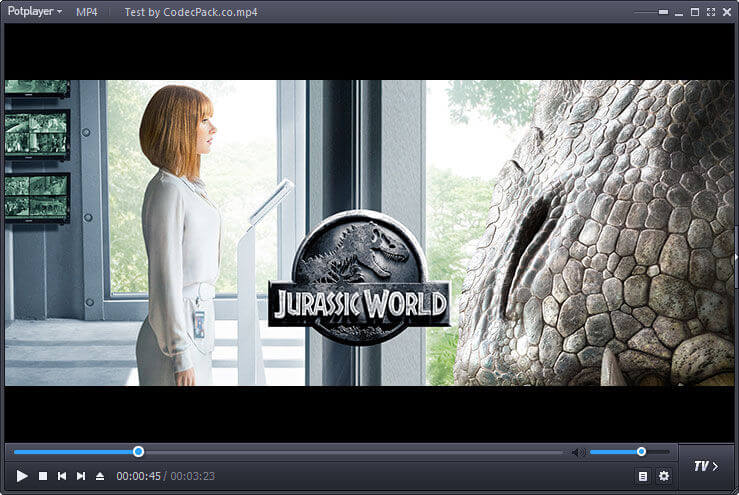Click the title text Test by CodecPack.co.mp4
Viewport: 739px width, 495px height.
tap(191, 12)
